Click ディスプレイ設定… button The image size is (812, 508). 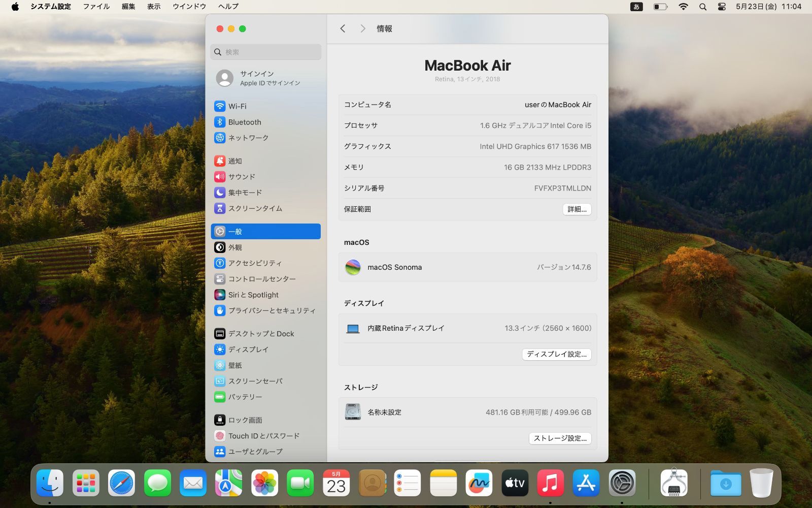557,354
